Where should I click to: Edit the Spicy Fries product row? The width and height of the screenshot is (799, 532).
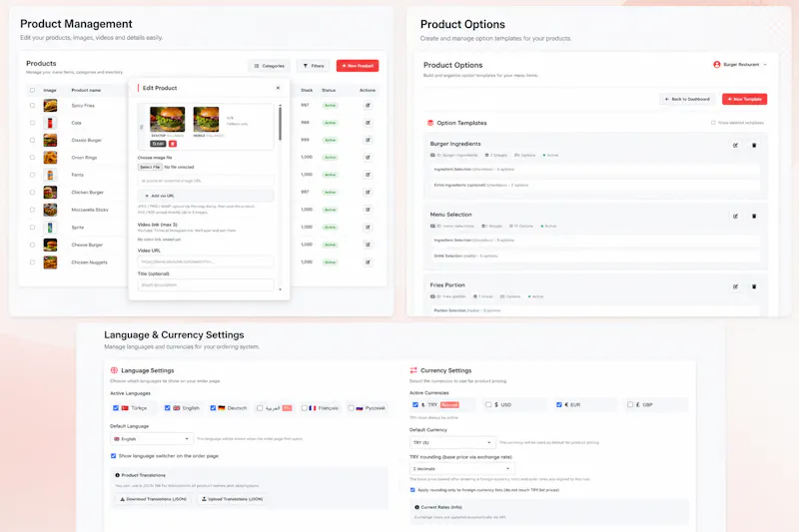pos(368,106)
